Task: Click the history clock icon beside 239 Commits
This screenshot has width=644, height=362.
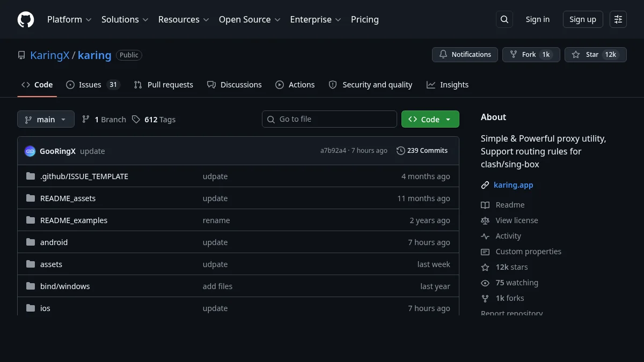Action: [x=401, y=151]
